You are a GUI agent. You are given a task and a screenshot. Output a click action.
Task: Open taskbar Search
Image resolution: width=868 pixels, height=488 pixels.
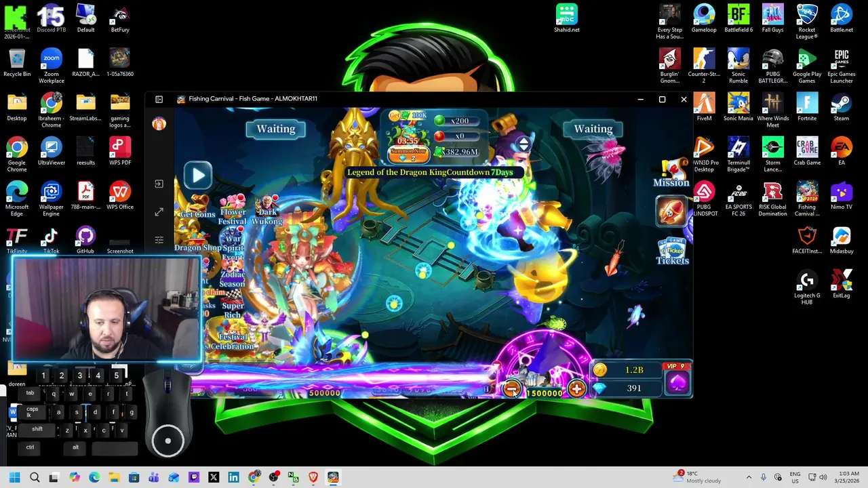point(35,477)
